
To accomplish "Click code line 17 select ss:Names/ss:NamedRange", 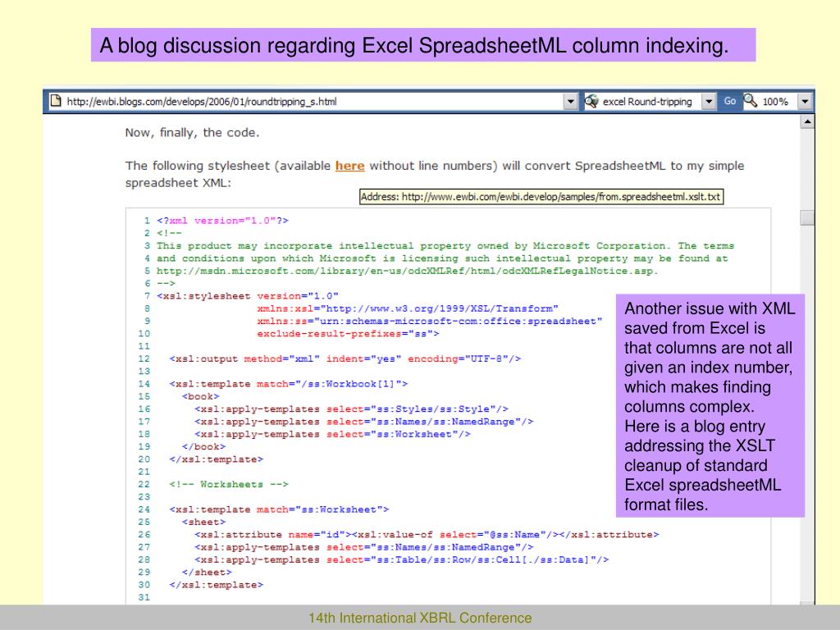I will tap(363, 422).
